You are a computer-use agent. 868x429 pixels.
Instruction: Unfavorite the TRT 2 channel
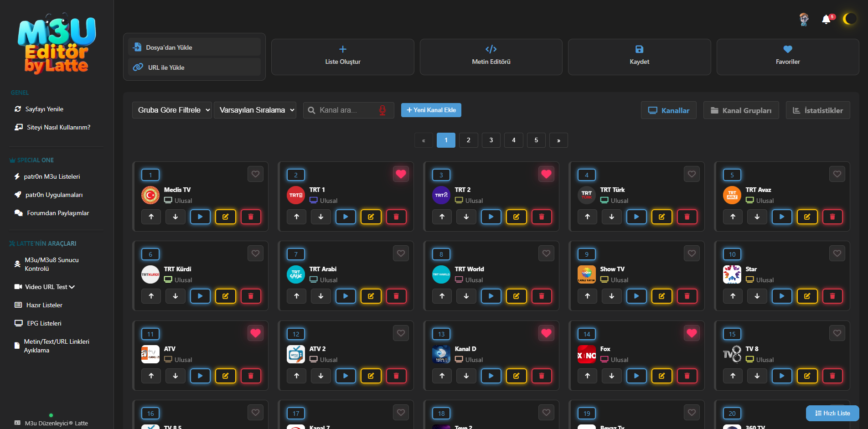[546, 174]
